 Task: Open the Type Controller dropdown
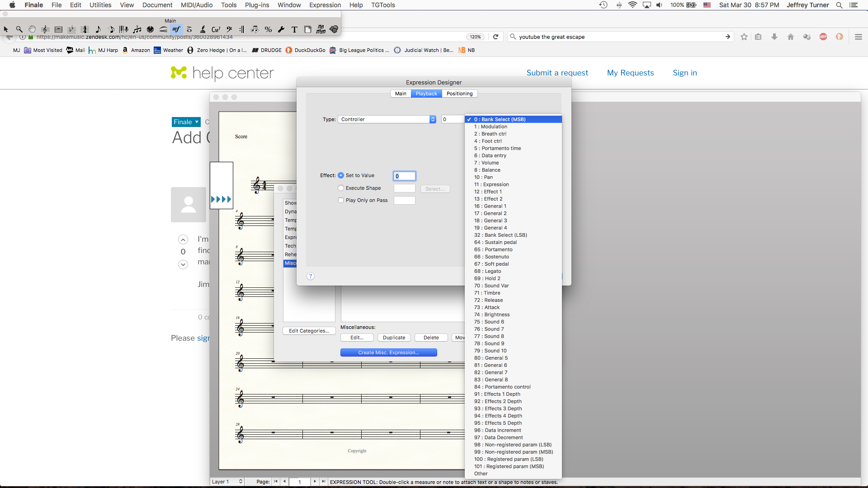(x=388, y=119)
